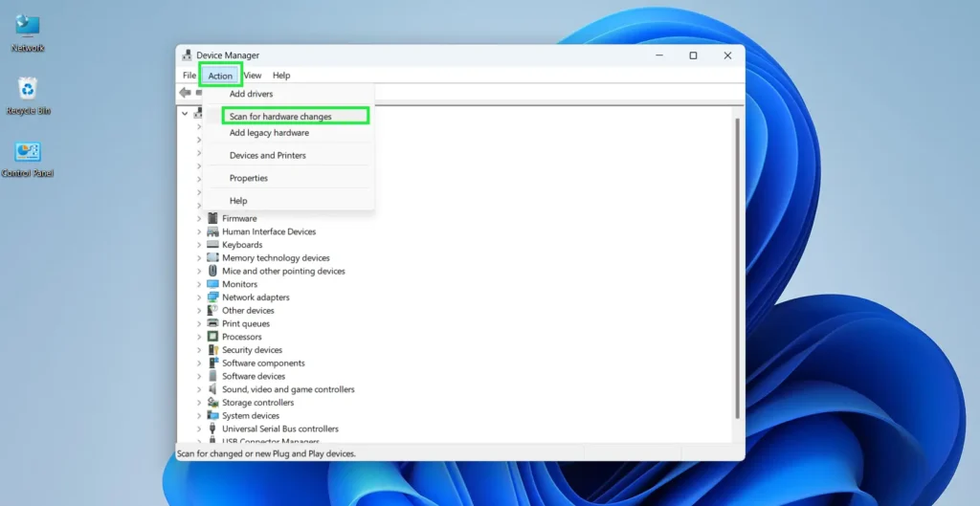Select the Universal Serial Bus controllers icon
The height and width of the screenshot is (506, 980).
point(212,429)
